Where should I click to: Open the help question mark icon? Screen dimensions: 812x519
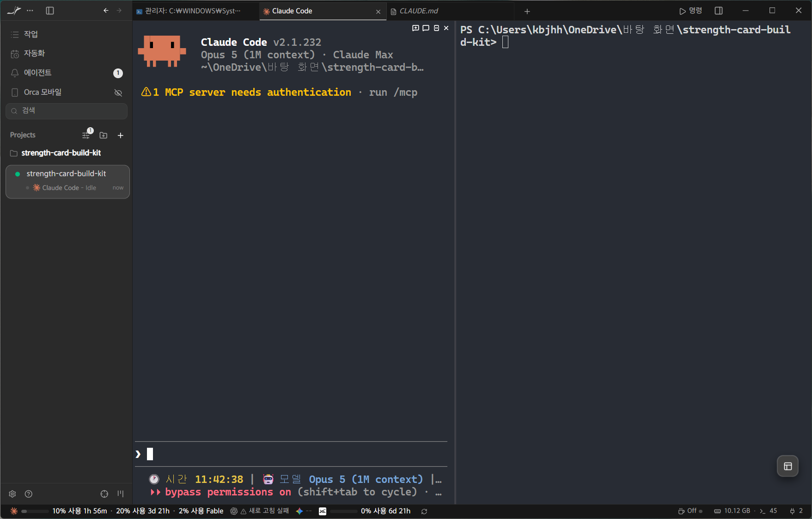[29, 494]
